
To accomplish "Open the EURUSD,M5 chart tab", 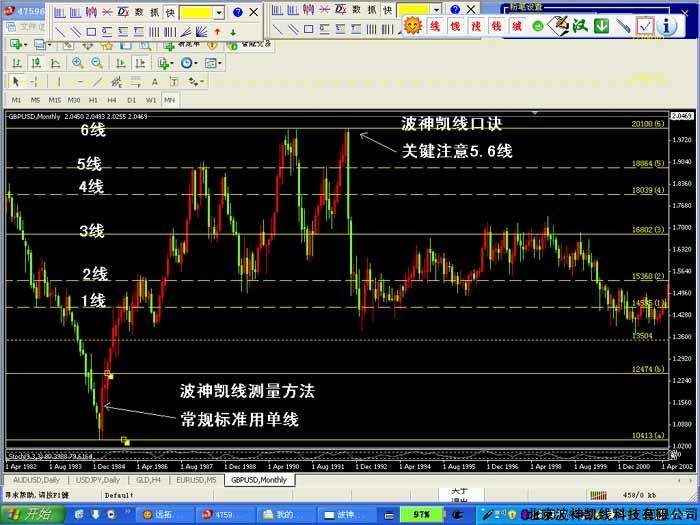I will pos(196,480).
